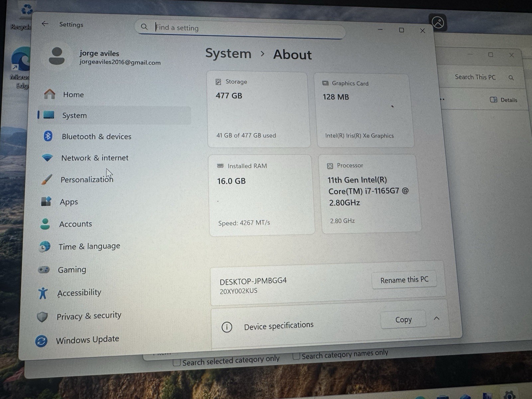Click the round profile icon above Settings window
This screenshot has width=532, height=399.
[x=438, y=22]
